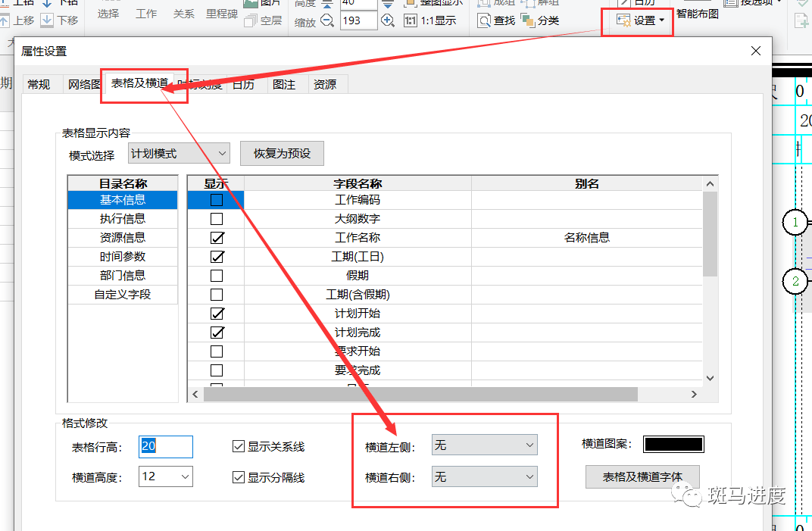Viewport: 812px width, 531px height.
Task: Select 时间参数 in the 目录名称 list
Action: pyautogui.click(x=123, y=257)
